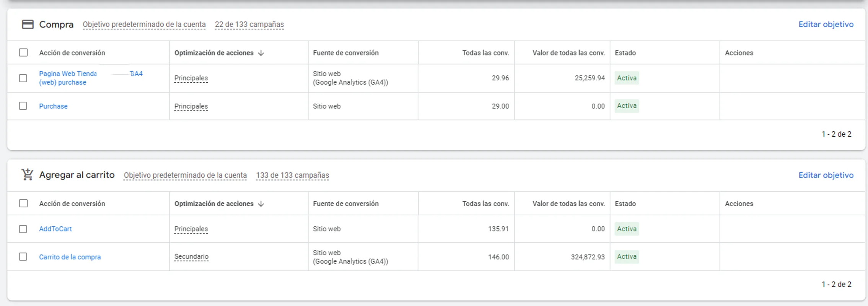
Task: Click the shopping cart icon beside Agregar al carrito
Action: [x=27, y=174]
